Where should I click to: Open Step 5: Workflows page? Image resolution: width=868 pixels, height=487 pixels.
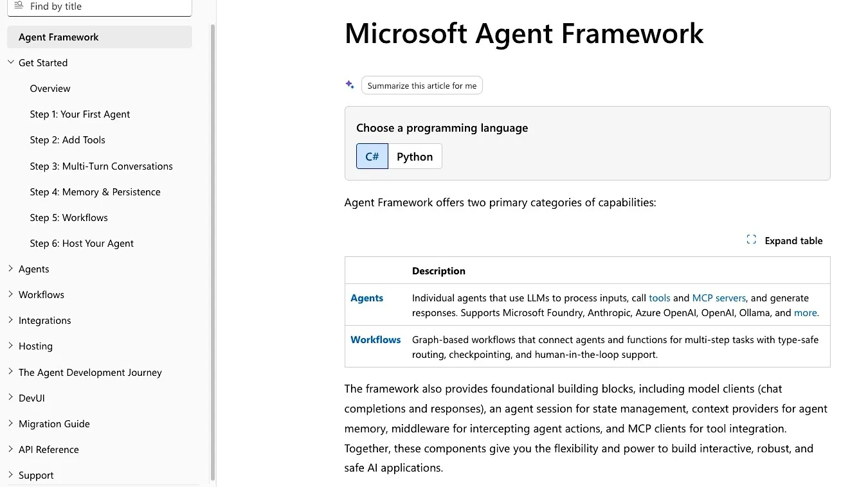point(69,217)
